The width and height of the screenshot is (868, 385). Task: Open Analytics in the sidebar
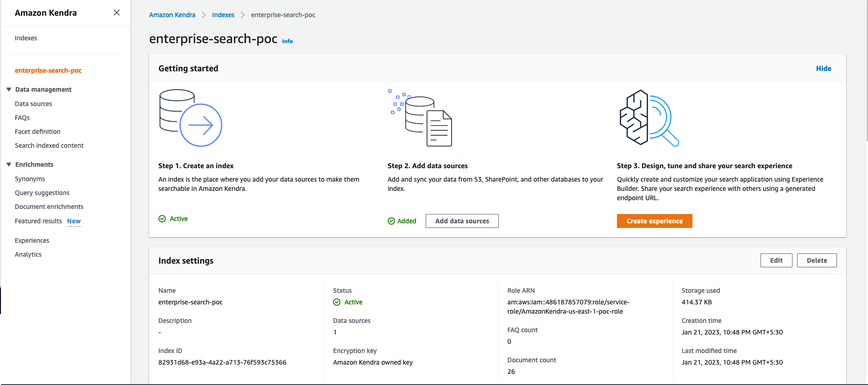[x=28, y=254]
